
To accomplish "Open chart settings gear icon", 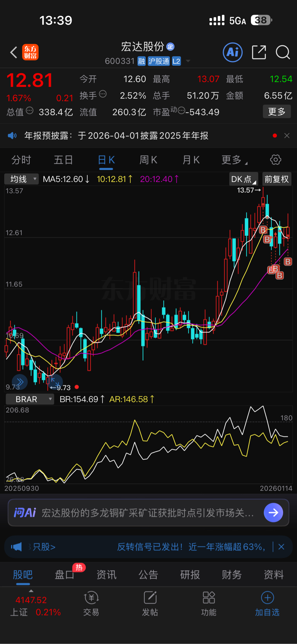I will (275, 160).
